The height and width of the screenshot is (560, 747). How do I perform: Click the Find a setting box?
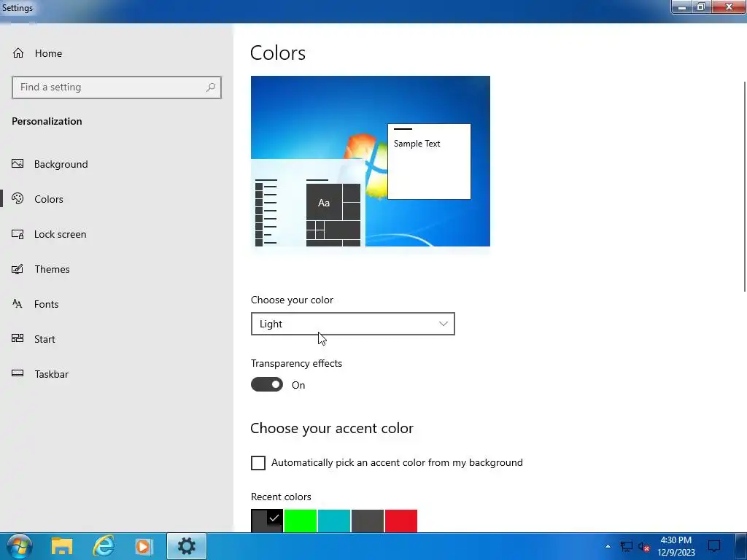click(117, 87)
